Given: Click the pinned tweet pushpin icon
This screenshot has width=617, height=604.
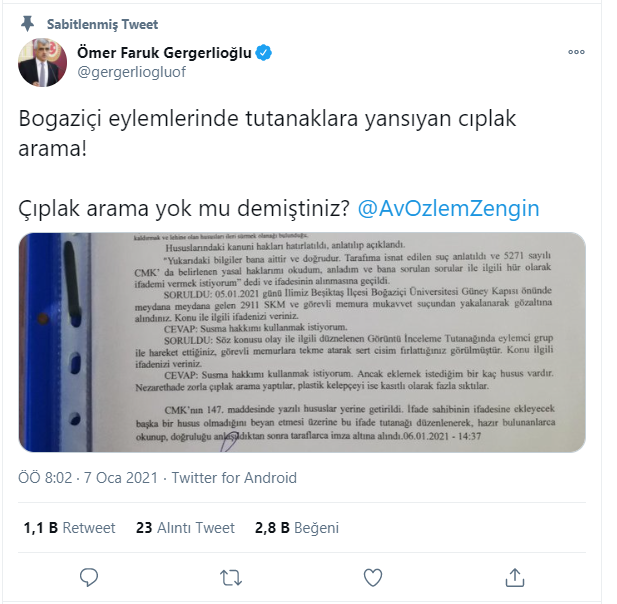Looking at the screenshot, I should (27, 24).
